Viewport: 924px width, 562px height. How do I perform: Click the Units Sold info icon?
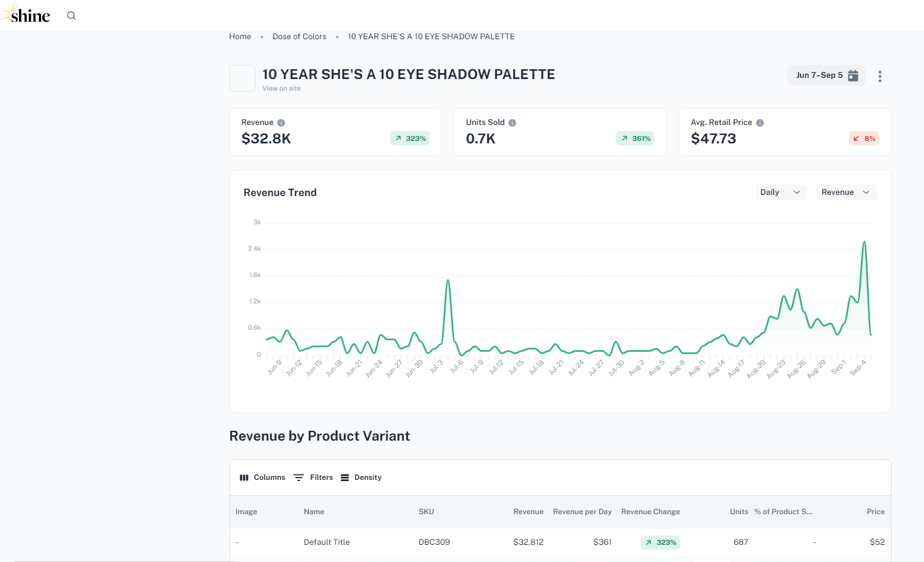(x=512, y=123)
